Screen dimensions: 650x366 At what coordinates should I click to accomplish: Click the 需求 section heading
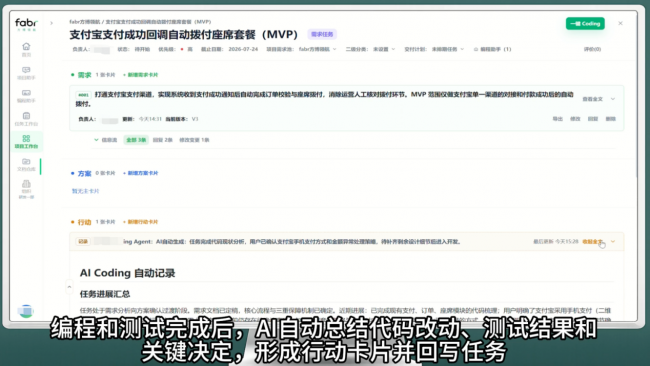pyautogui.click(x=84, y=75)
